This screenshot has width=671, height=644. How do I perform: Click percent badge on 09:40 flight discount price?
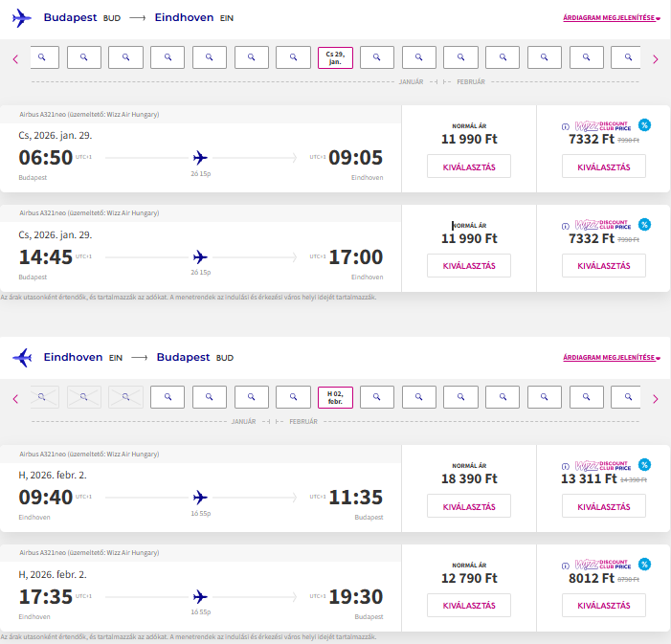pyautogui.click(x=644, y=464)
